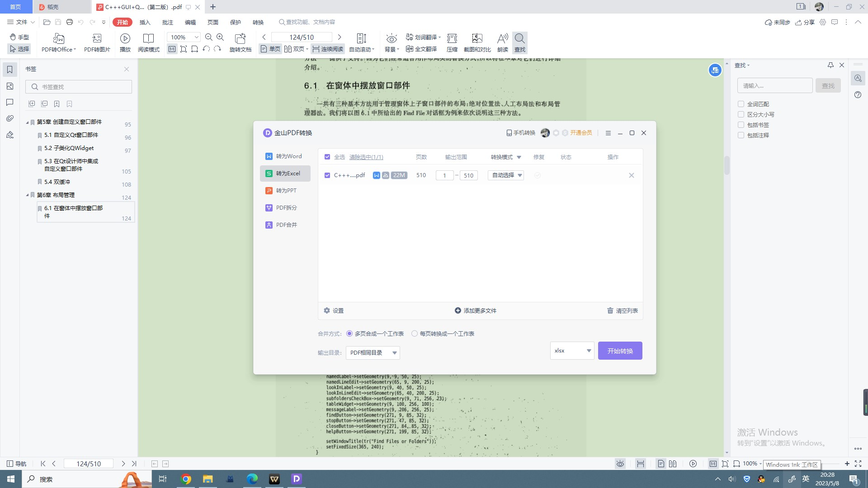This screenshot has width=868, height=488.
Task: Open the 批注 ribbon tab
Action: tap(167, 22)
